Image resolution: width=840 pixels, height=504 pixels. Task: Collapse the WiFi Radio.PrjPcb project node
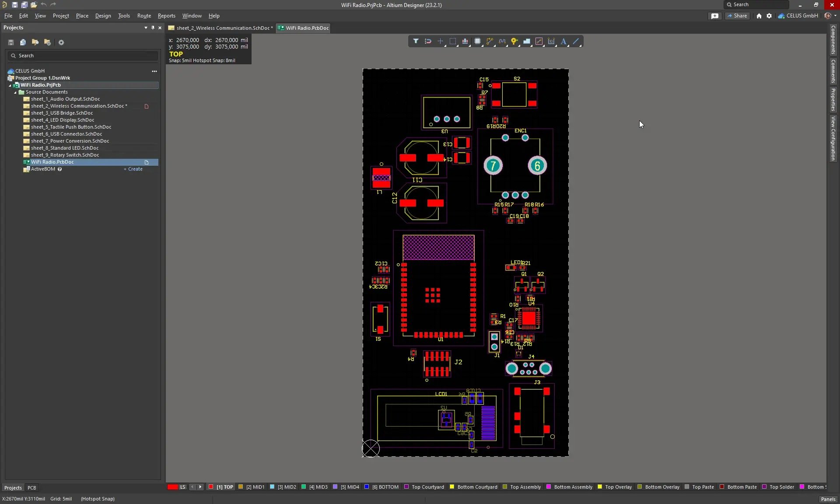(x=10, y=85)
